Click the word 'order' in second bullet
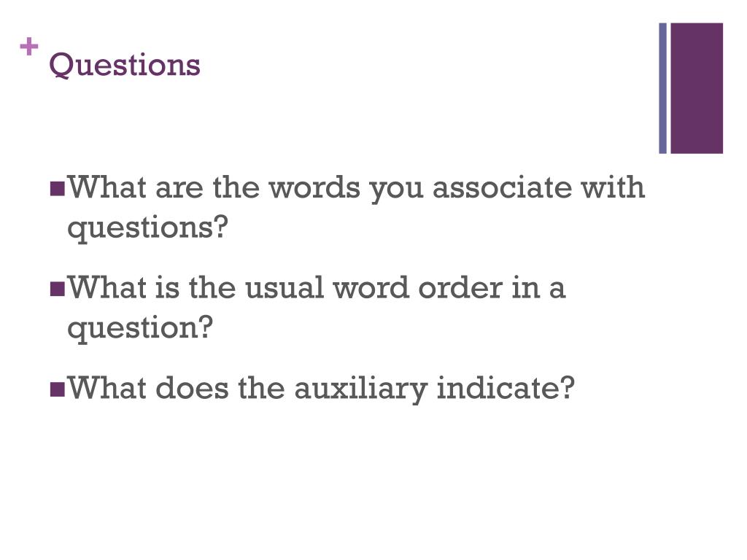Screen dimensions: 747x560 click(x=460, y=287)
